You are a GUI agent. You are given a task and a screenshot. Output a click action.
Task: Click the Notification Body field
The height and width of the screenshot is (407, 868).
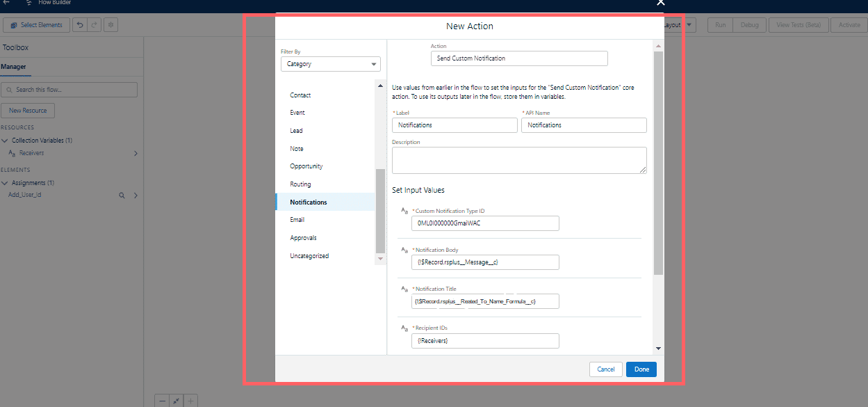[x=485, y=262]
